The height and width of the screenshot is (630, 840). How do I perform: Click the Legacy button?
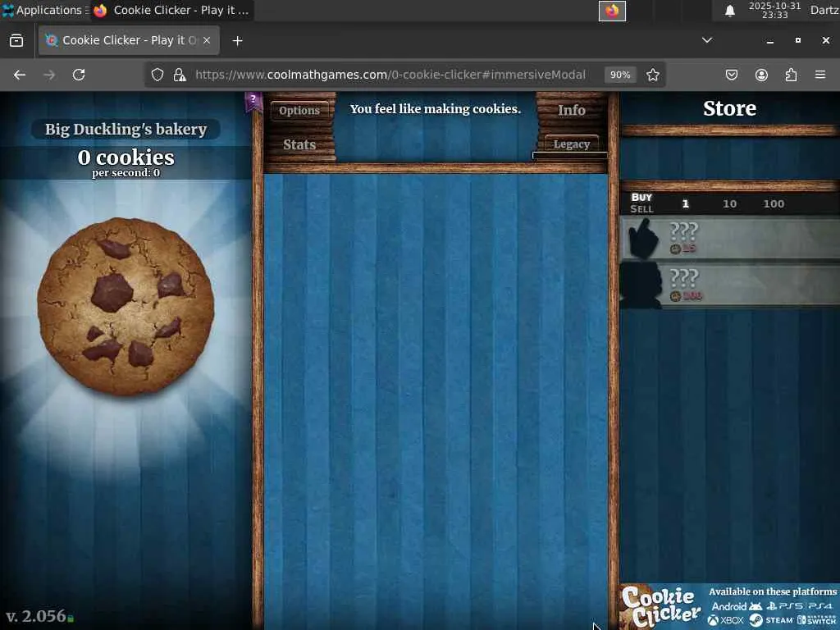click(x=572, y=144)
